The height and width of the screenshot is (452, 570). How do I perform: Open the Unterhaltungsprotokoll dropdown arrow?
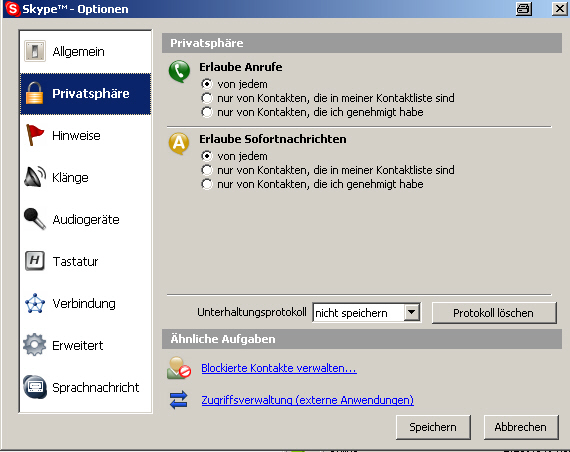tap(412, 312)
